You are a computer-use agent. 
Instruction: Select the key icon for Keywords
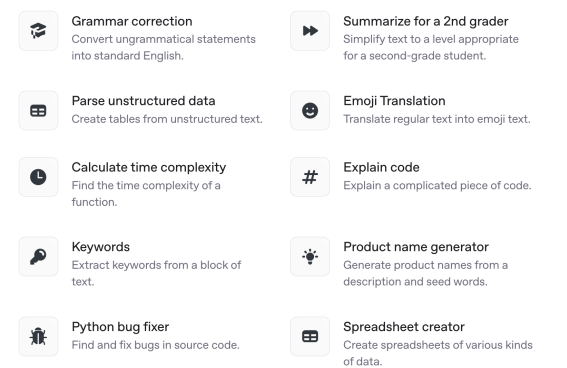pos(38,257)
